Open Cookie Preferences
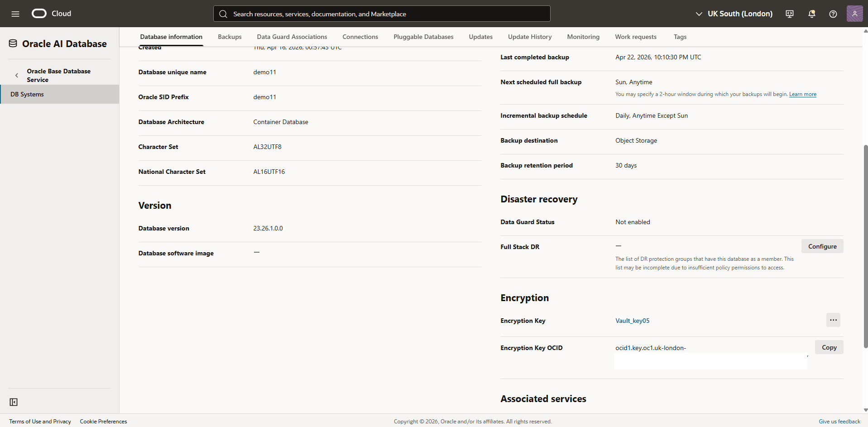868x427 pixels. (103, 422)
